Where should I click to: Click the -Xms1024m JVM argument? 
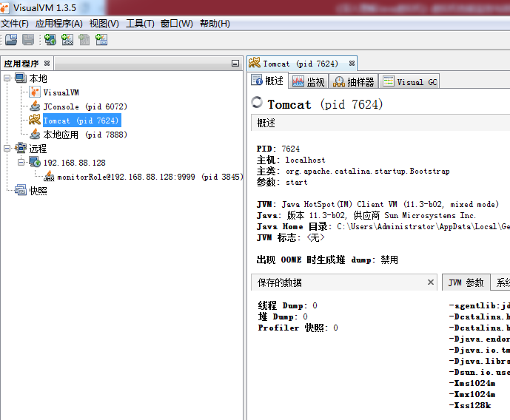pyautogui.click(x=472, y=383)
